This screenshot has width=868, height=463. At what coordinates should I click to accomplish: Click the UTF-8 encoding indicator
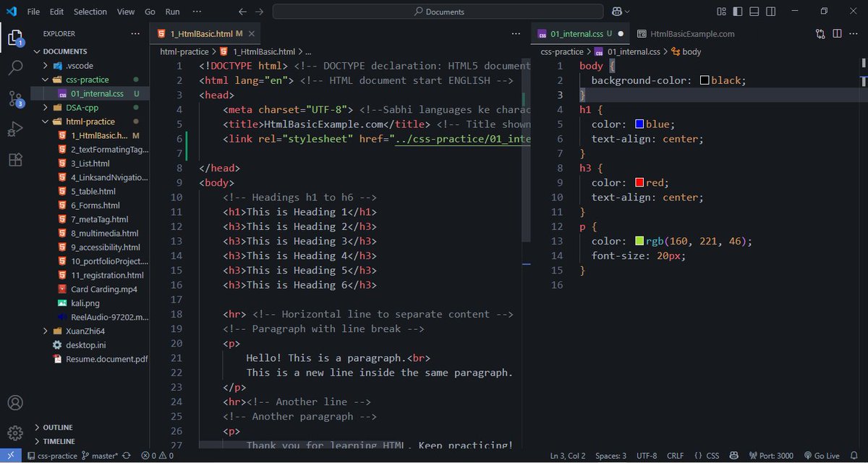pyautogui.click(x=647, y=456)
